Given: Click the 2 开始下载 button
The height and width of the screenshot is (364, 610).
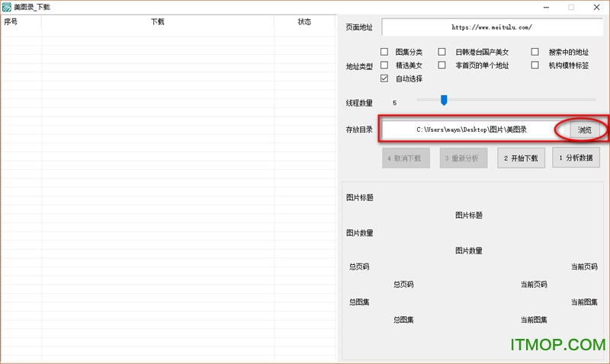Looking at the screenshot, I should [521, 158].
